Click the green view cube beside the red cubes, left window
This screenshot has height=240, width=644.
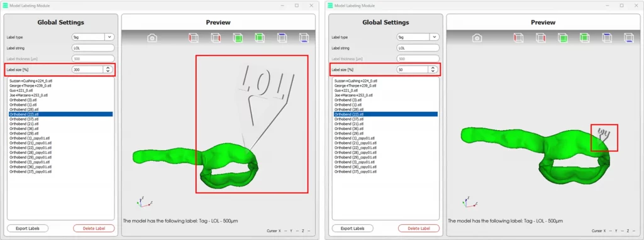point(237,38)
